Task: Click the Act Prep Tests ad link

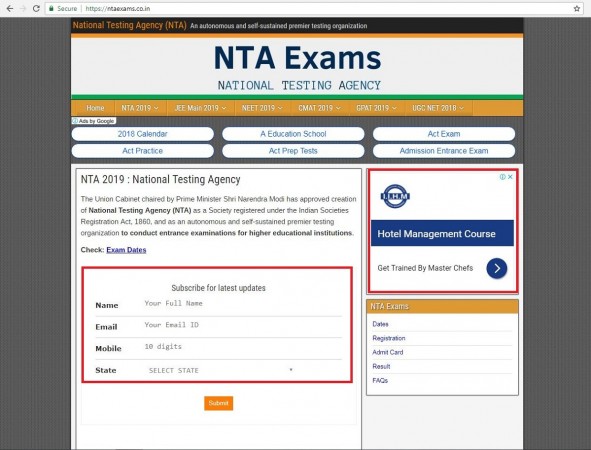Action: coord(293,151)
